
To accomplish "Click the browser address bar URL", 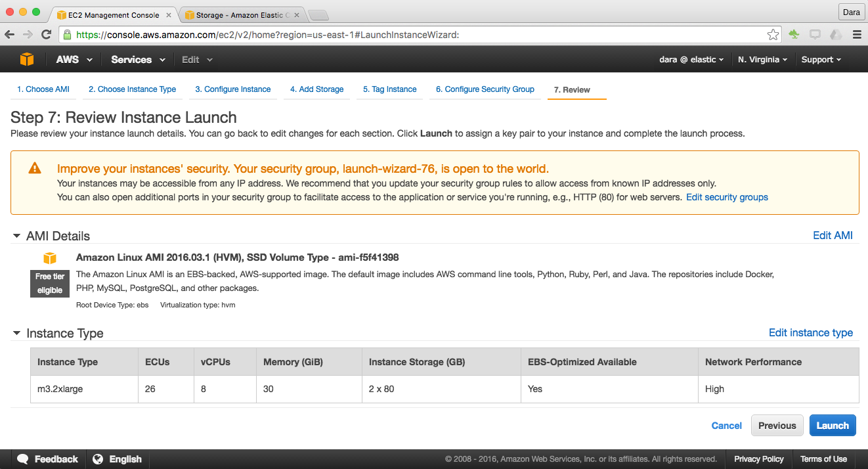I will pyautogui.click(x=267, y=35).
